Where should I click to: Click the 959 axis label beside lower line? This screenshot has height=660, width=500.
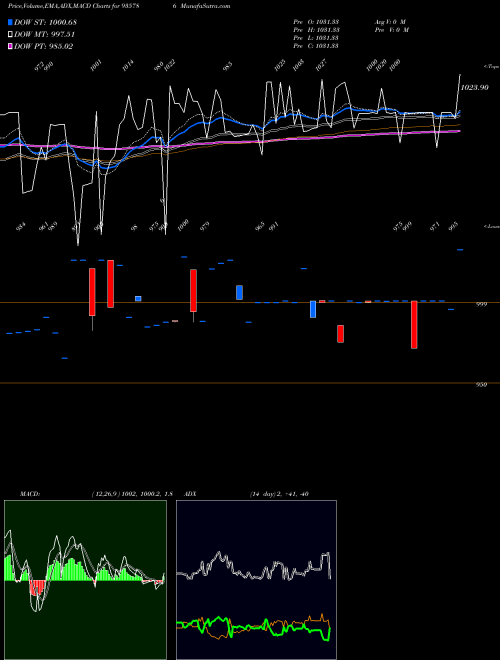pyautogui.click(x=481, y=385)
